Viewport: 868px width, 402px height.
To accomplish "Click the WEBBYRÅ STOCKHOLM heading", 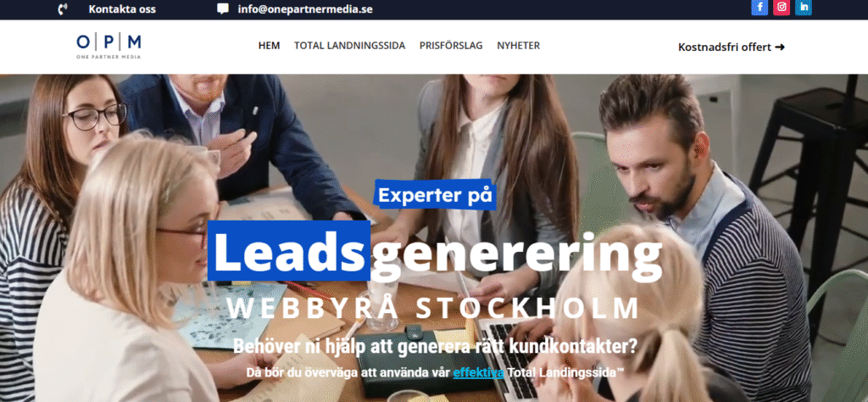I will point(432,309).
